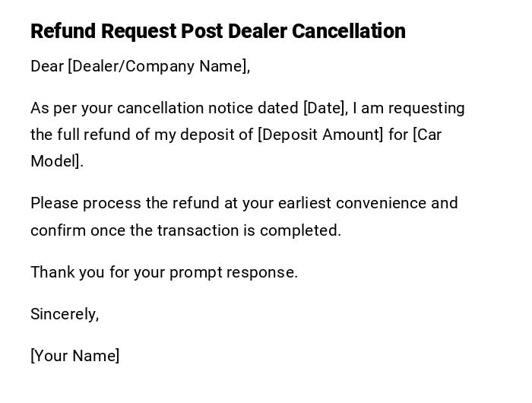Select the [Your Name] signature placeholder
Viewport: 532px width, 403px height.
click(75, 356)
